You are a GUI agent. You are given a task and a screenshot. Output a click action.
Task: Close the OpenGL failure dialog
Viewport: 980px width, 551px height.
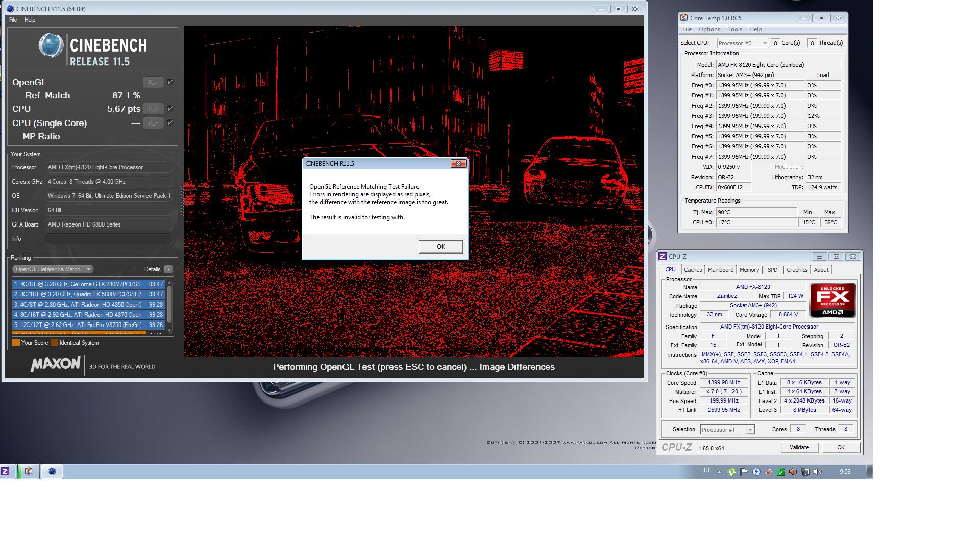458,163
